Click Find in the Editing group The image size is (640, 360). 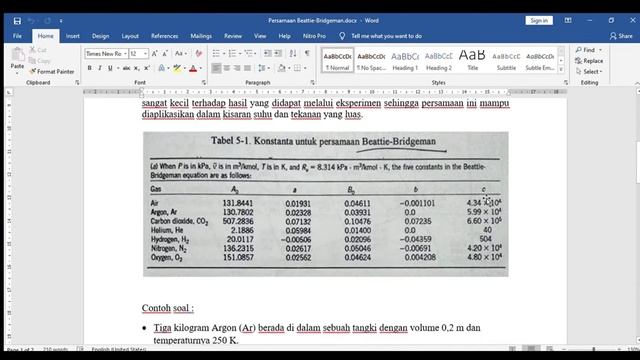click(x=589, y=50)
